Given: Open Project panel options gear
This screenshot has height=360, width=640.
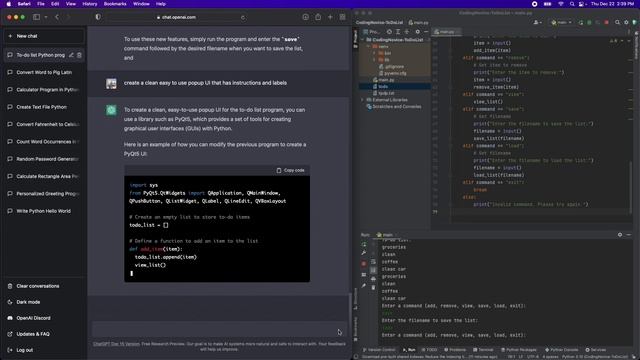Looking at the screenshot, I should tap(417, 32).
